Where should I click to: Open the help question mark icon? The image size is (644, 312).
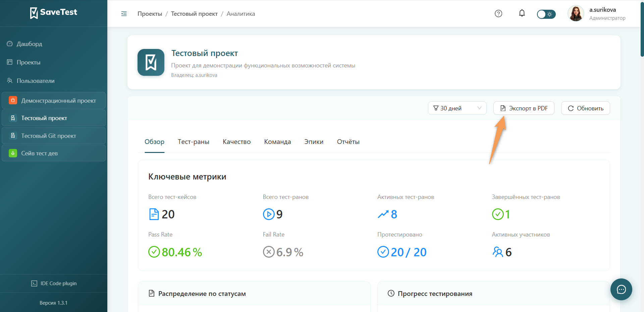pos(498,13)
